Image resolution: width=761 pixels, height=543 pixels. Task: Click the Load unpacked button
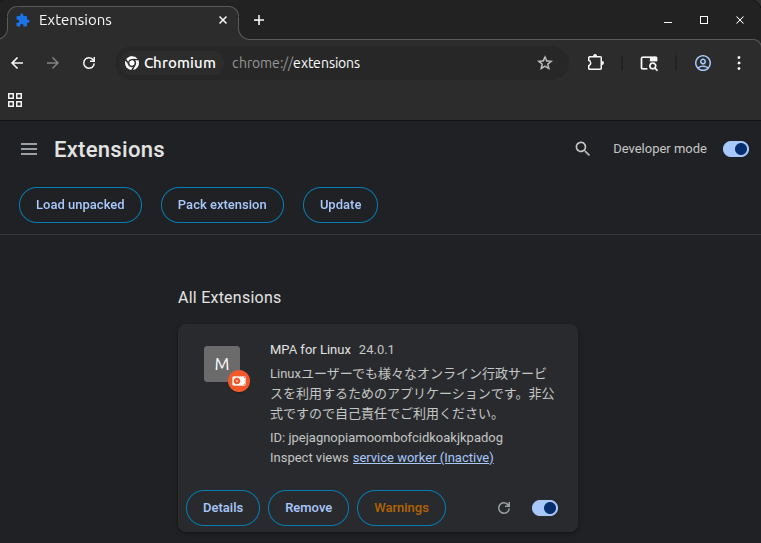coord(80,205)
